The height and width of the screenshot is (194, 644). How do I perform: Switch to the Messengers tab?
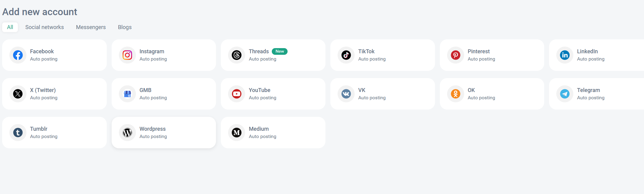[91, 27]
